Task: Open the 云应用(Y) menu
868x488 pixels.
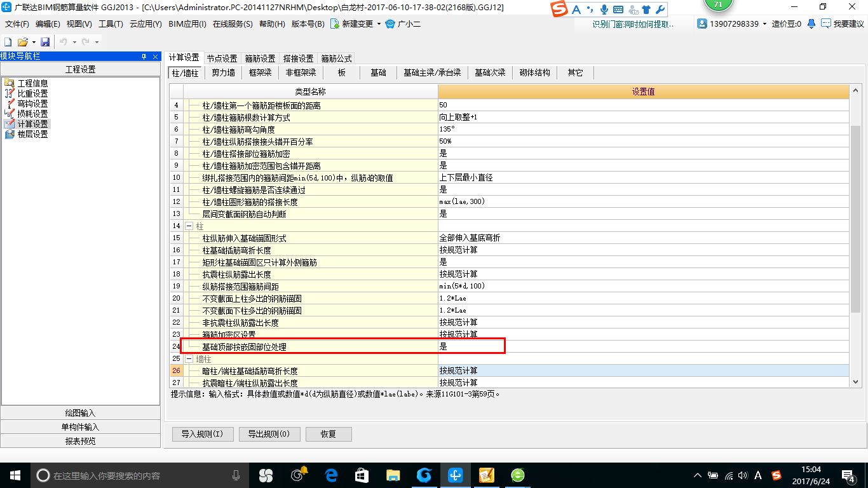Action: (x=146, y=24)
